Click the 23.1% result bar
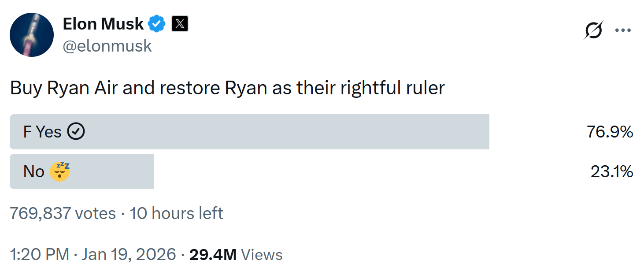This screenshot has height=275, width=644. [x=81, y=171]
